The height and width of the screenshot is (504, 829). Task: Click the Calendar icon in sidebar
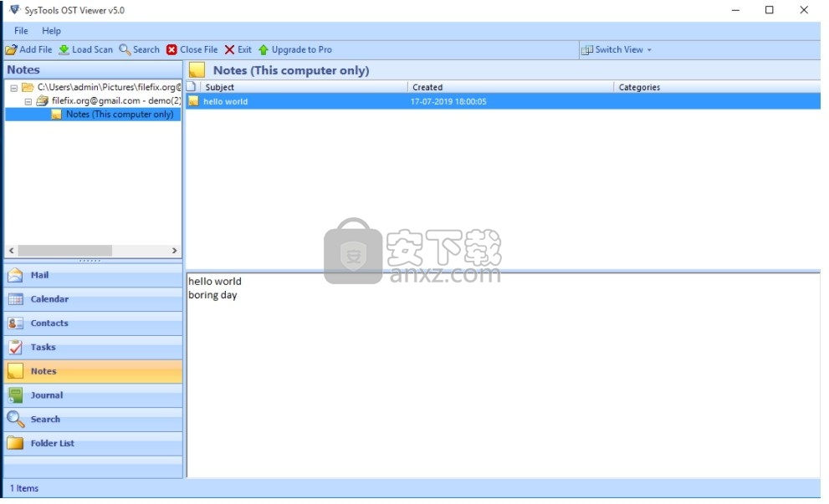pos(15,299)
